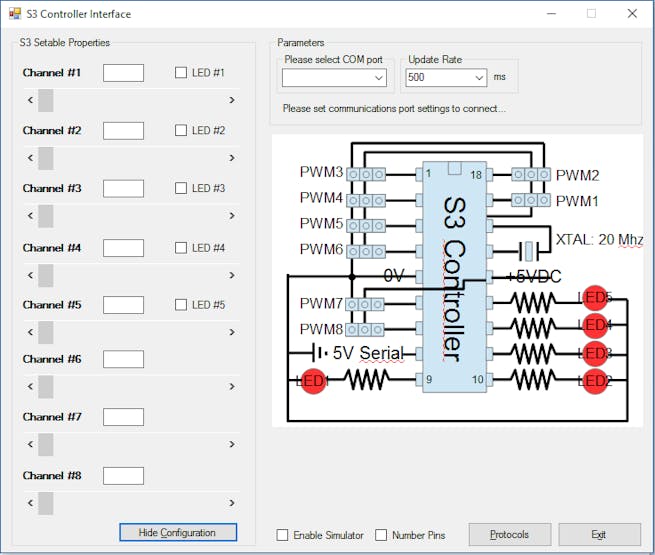Click the S3 Controller Interface title bar app icon

point(15,14)
